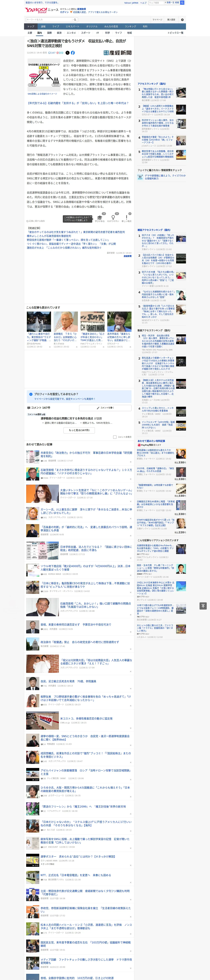
Task: Select the 有料 navigation tab
Action: point(145,27)
